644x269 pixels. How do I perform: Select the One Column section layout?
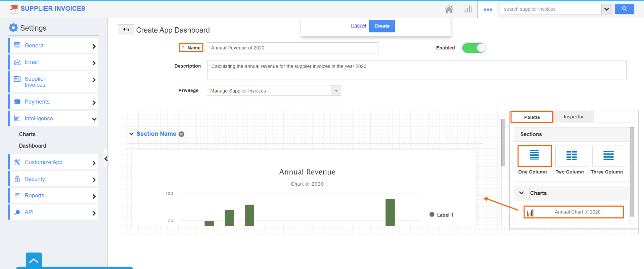[x=534, y=156]
